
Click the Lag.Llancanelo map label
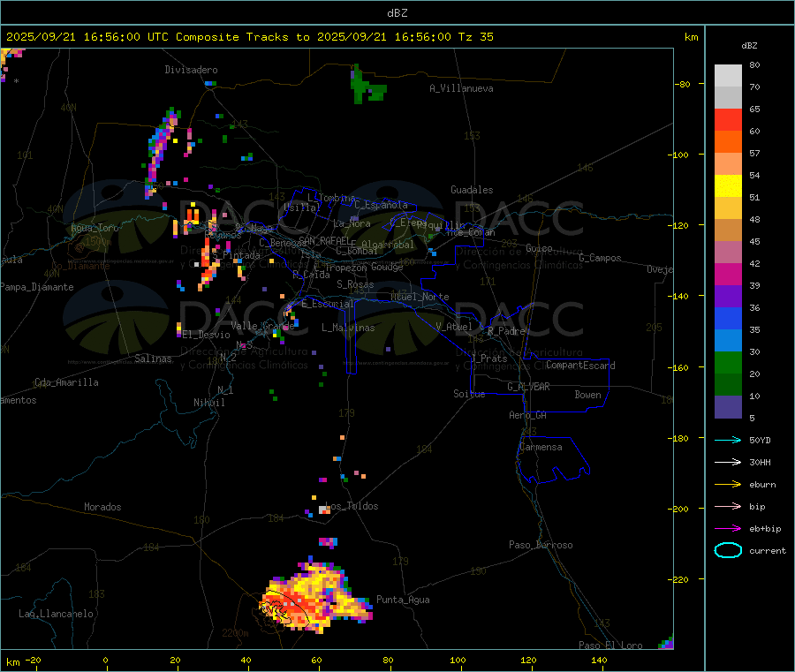coord(56,614)
